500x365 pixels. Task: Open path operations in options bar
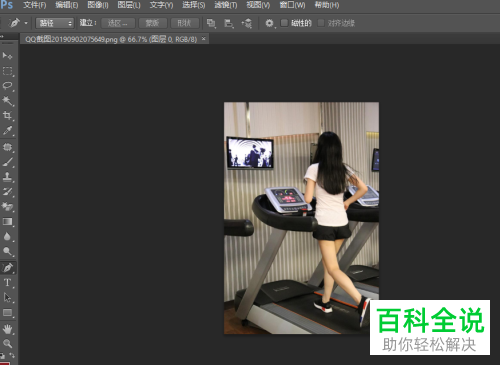[x=211, y=23]
